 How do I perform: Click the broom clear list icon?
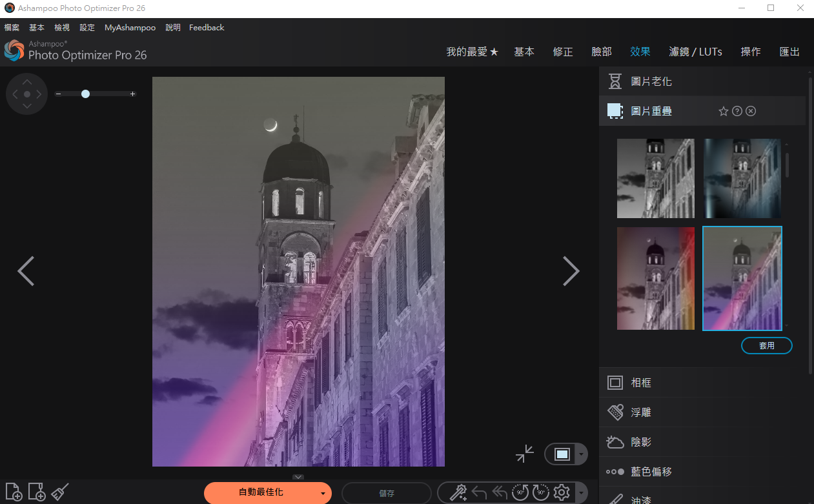click(60, 492)
